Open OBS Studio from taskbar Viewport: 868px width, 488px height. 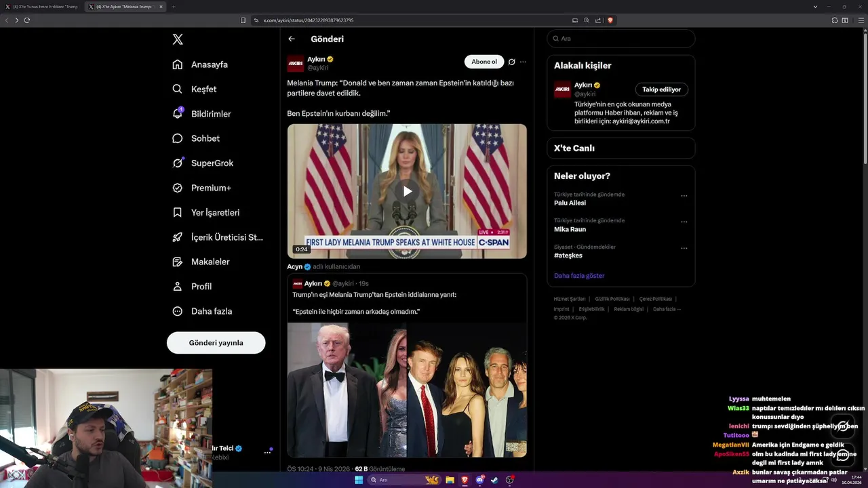(509, 480)
